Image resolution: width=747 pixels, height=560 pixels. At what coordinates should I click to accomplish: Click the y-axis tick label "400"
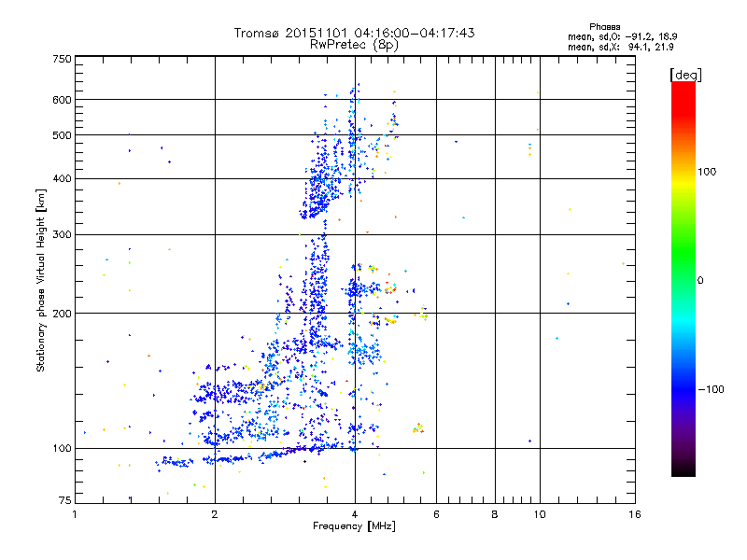click(x=62, y=178)
